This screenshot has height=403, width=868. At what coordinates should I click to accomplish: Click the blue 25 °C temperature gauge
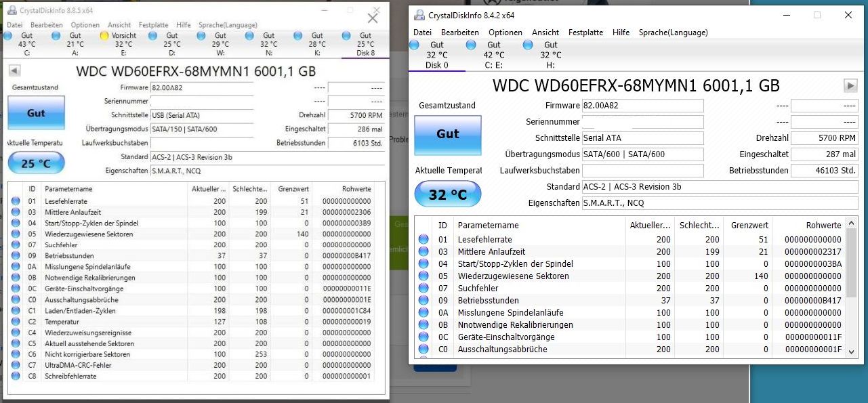point(36,163)
